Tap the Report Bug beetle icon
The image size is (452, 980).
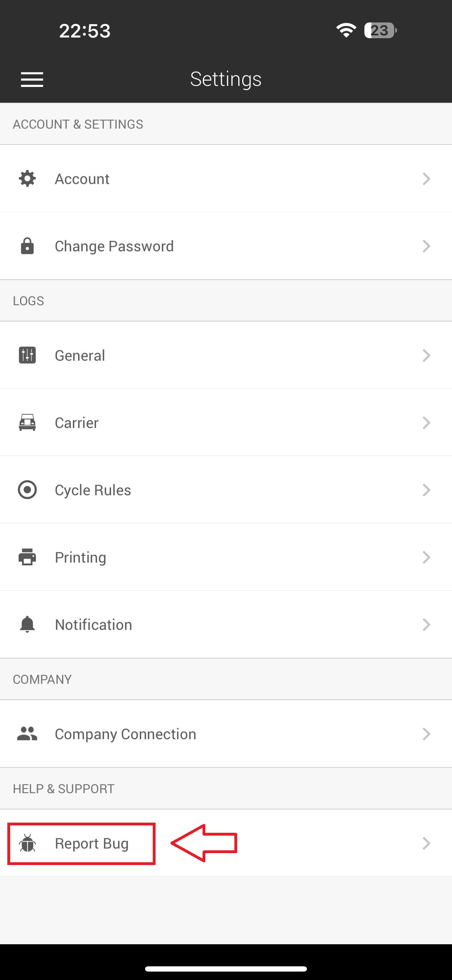[x=27, y=843]
